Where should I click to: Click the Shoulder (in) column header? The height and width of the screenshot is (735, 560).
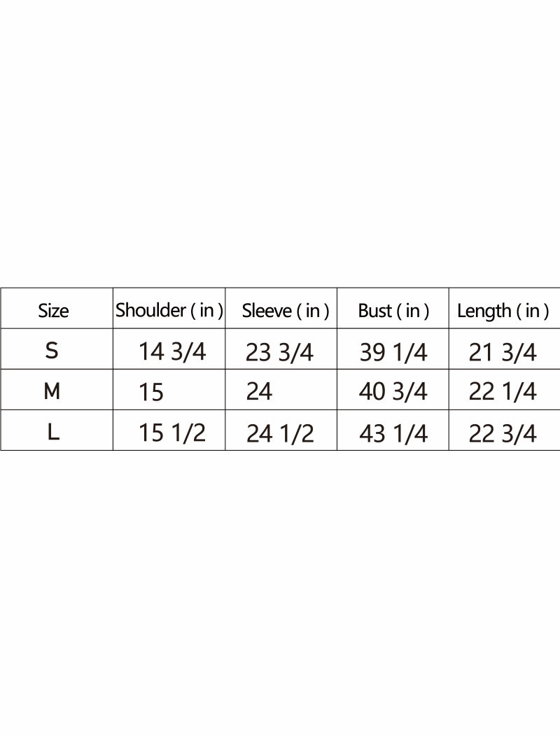click(x=169, y=310)
